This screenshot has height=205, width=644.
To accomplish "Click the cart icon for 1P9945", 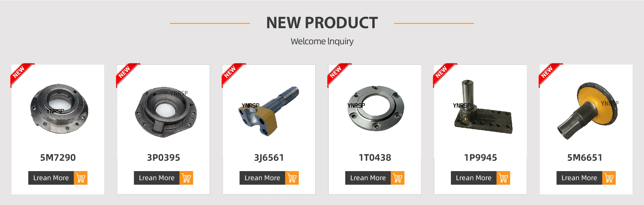I will pos(503,178).
